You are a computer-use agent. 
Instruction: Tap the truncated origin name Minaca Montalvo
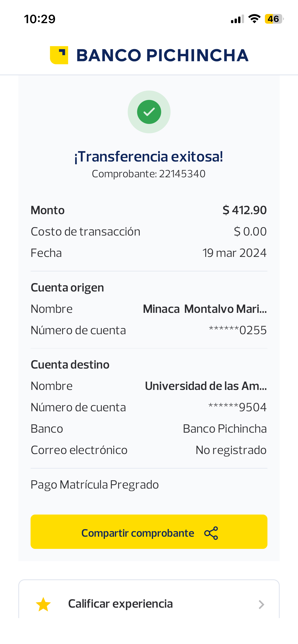pyautogui.click(x=205, y=309)
